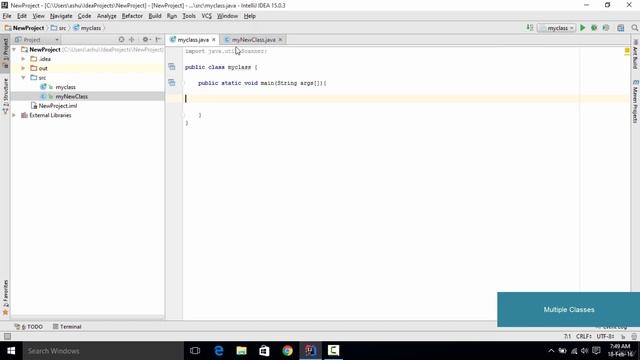The image size is (640, 360).
Task: Run the myclass configuration with green play button
Action: click(582, 28)
